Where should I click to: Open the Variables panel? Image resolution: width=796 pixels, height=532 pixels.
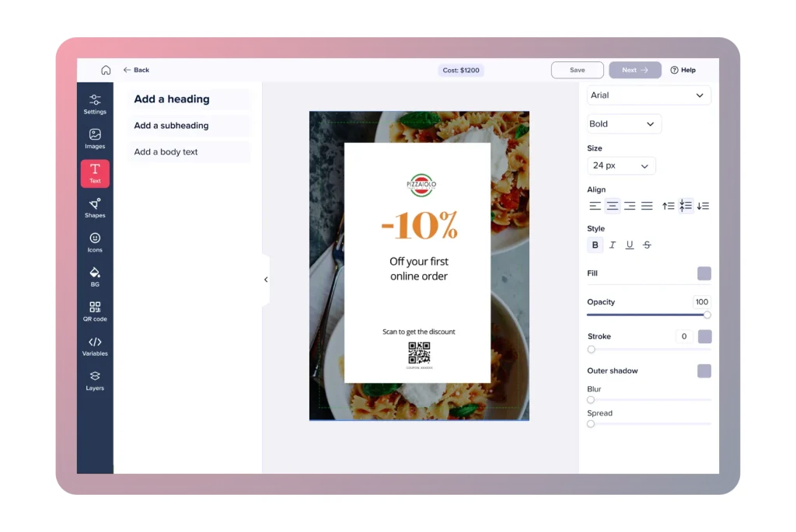[95, 346]
